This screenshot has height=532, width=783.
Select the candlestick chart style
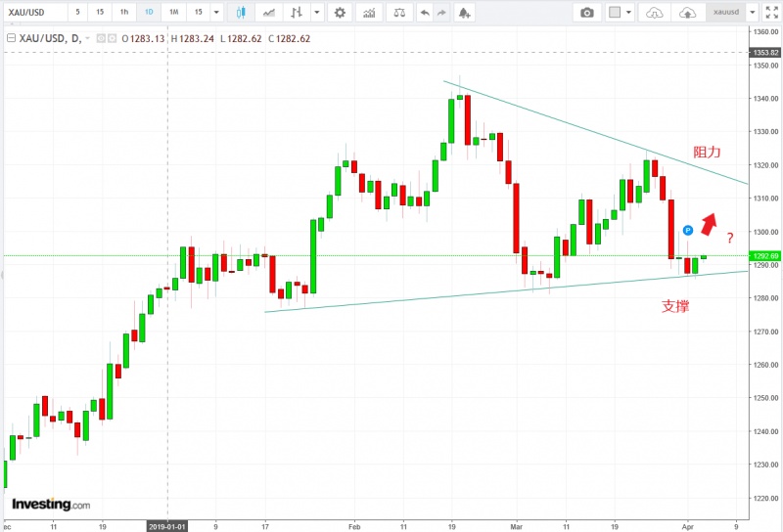coord(240,13)
